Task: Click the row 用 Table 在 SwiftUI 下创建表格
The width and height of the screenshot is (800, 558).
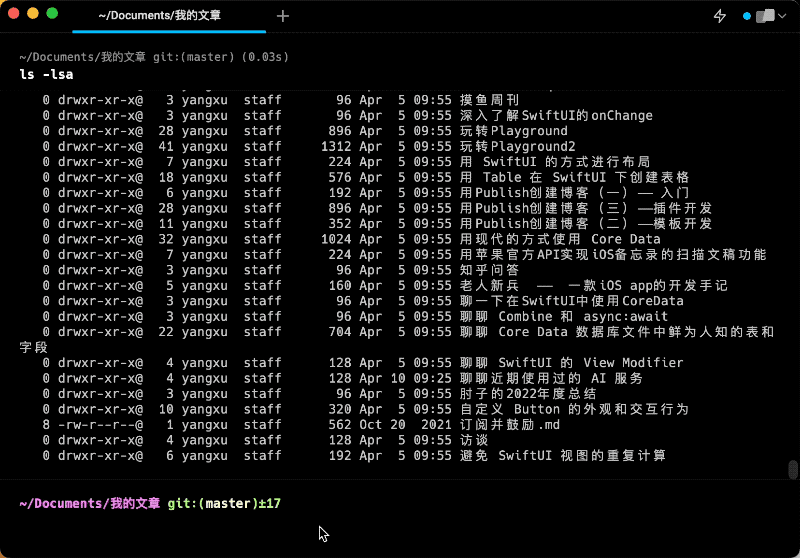Action: tap(400, 177)
